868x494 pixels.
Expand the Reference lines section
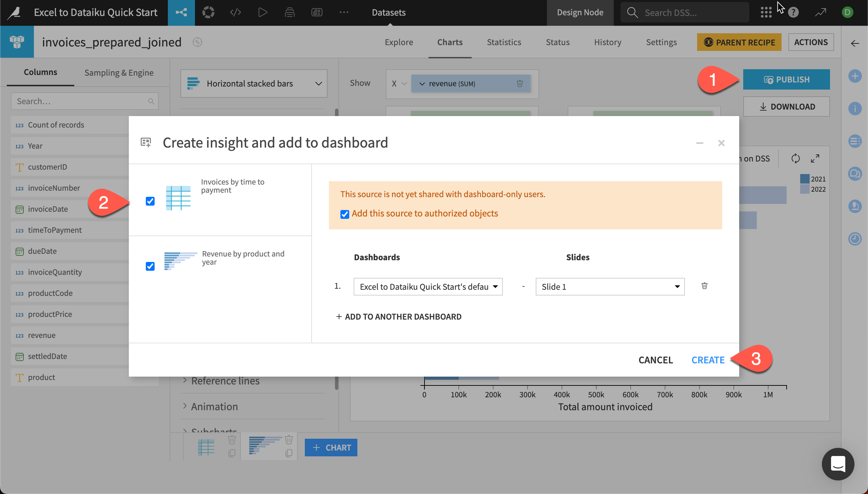point(225,381)
